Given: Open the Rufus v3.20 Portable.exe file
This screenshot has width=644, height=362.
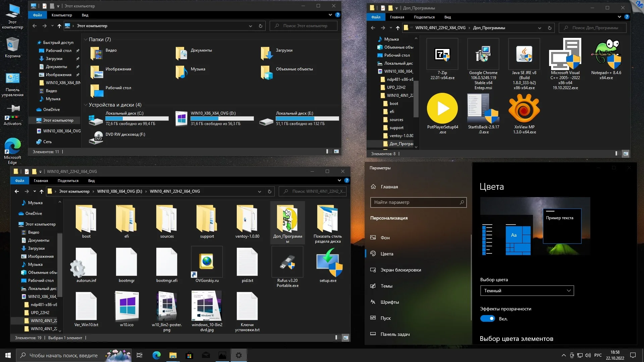Looking at the screenshot, I should (287, 262).
